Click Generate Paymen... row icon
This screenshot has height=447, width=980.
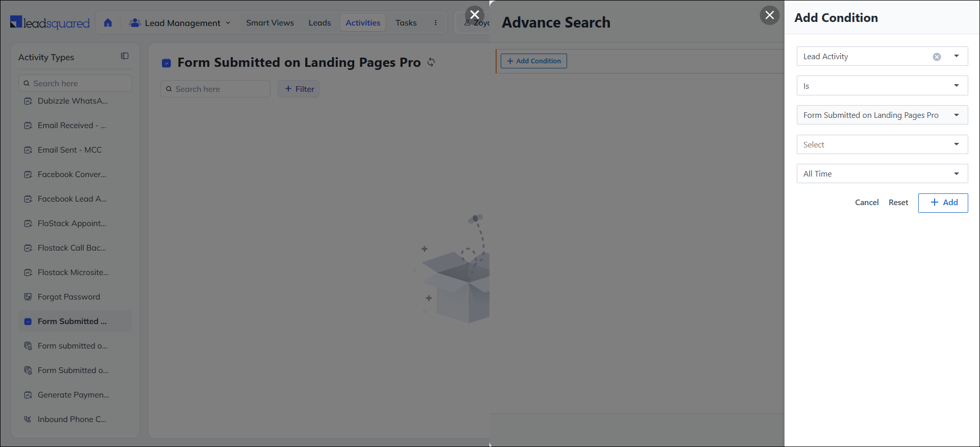coord(28,395)
